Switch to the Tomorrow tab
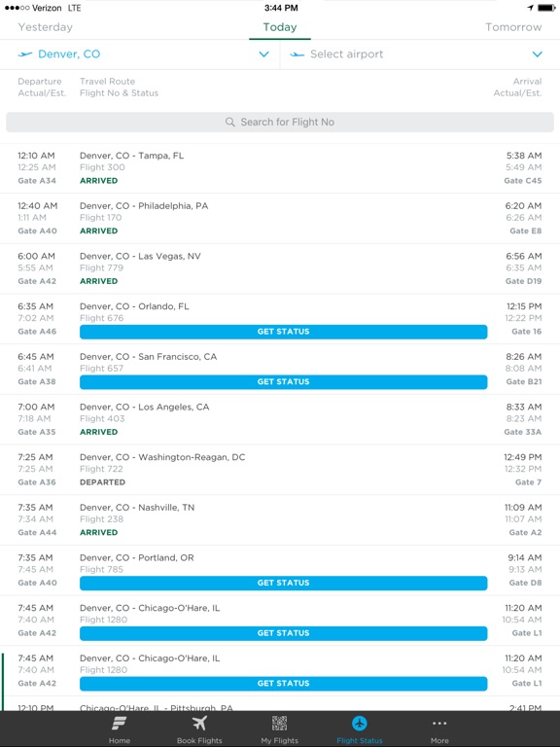This screenshot has height=747, width=560. (513, 27)
